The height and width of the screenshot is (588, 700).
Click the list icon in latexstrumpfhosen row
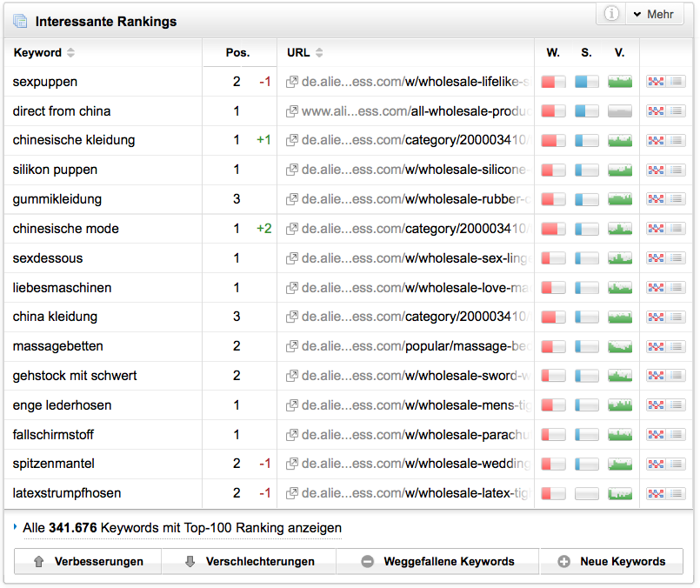(x=676, y=494)
